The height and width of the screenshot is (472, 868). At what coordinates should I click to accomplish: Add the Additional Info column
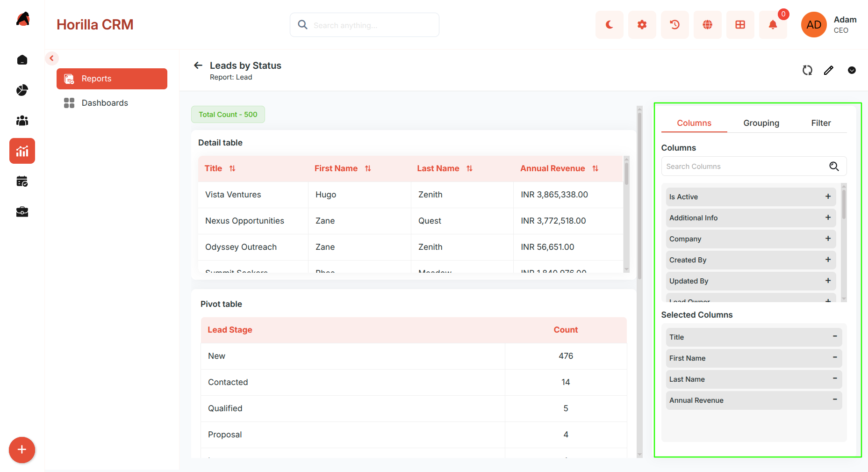click(x=828, y=218)
